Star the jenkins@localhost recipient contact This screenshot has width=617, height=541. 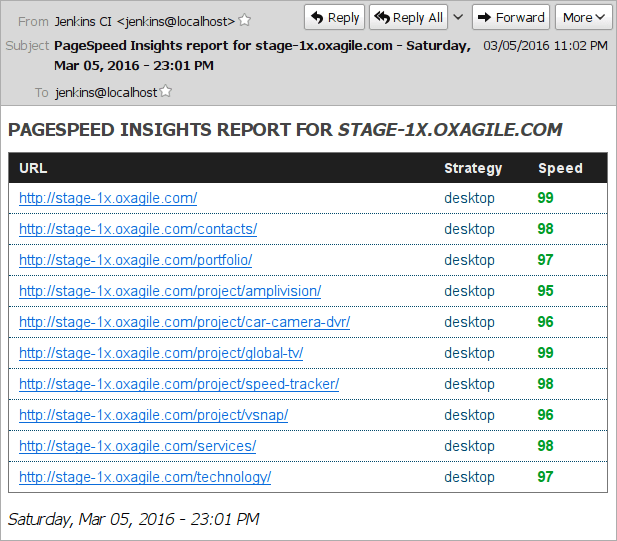166,92
